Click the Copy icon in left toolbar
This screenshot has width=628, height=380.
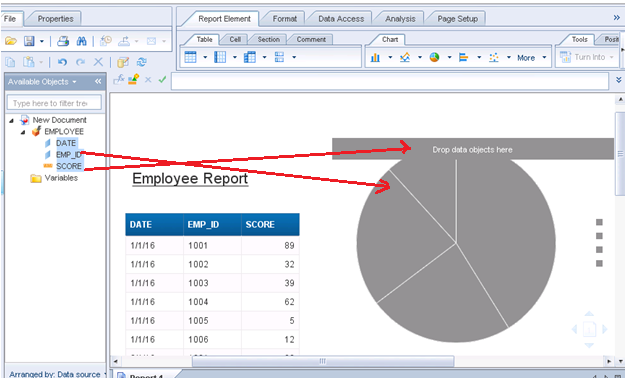click(x=10, y=62)
